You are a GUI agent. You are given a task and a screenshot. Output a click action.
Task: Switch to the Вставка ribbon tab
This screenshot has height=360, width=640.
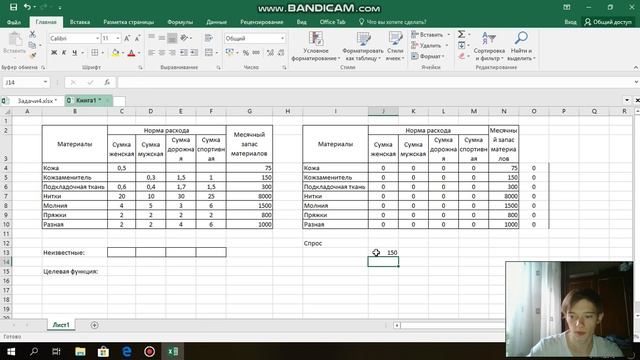pyautogui.click(x=80, y=22)
